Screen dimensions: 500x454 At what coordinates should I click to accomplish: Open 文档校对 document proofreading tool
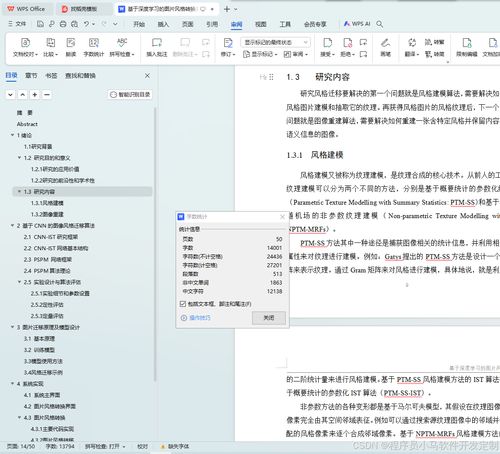click(x=25, y=47)
